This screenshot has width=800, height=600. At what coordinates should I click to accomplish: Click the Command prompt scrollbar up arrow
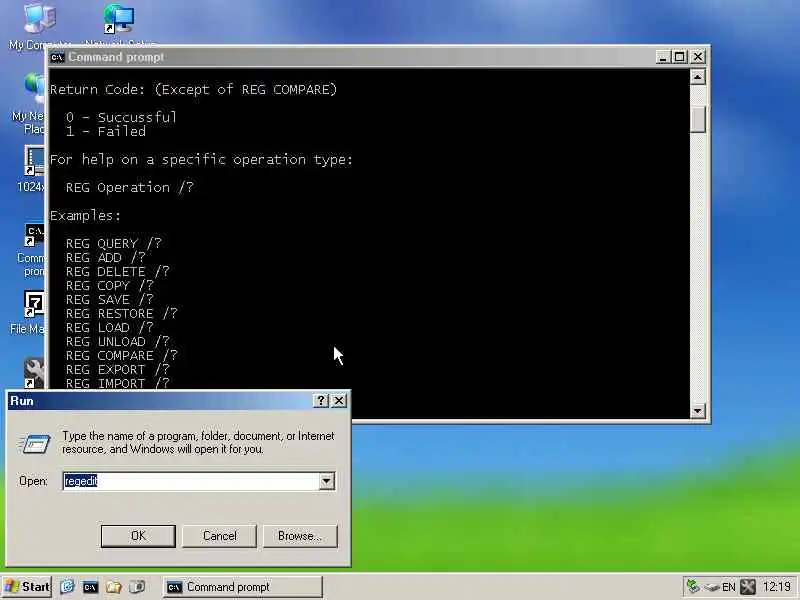click(697, 77)
